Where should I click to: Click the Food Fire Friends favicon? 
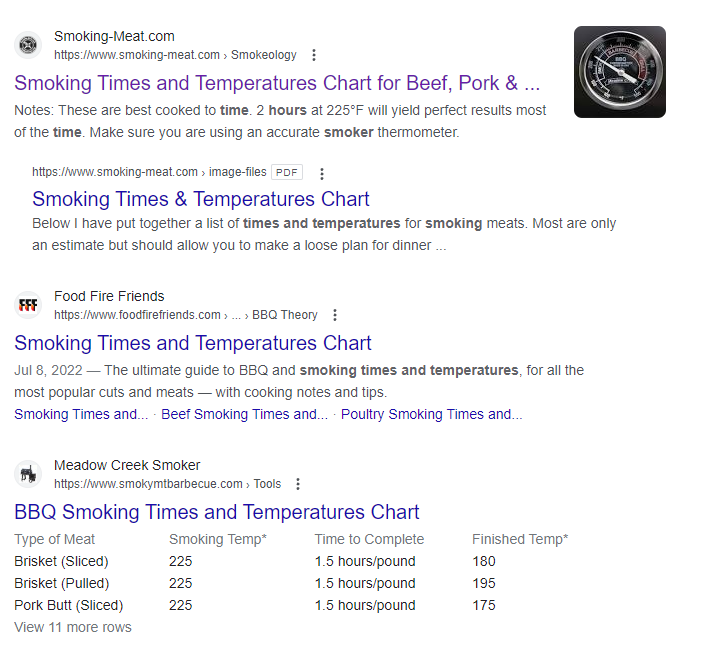click(x=28, y=305)
